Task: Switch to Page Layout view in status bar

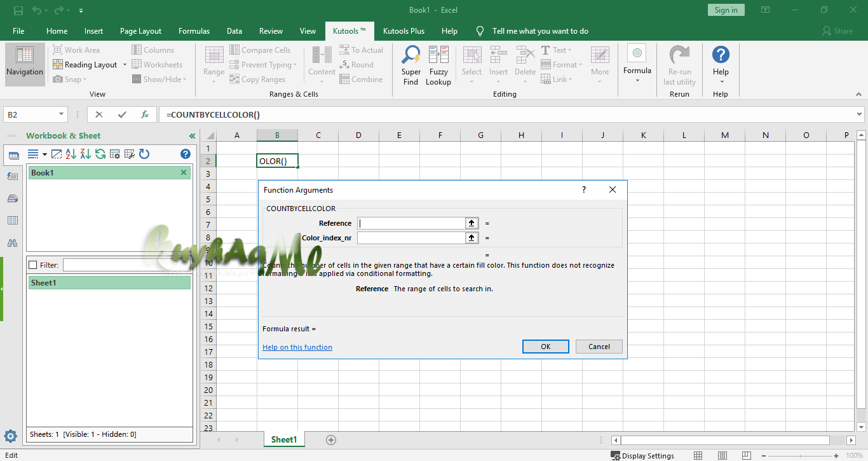Action: pyautogui.click(x=721, y=455)
